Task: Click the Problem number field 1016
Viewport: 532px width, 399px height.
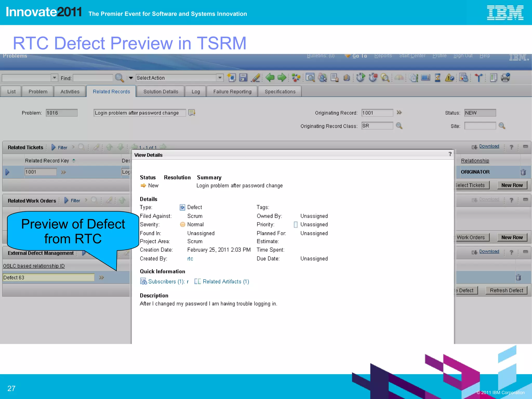Action: coord(62,113)
